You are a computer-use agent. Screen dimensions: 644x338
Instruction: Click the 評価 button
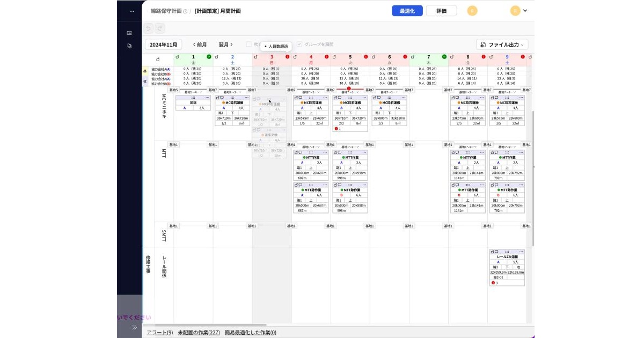(x=441, y=11)
